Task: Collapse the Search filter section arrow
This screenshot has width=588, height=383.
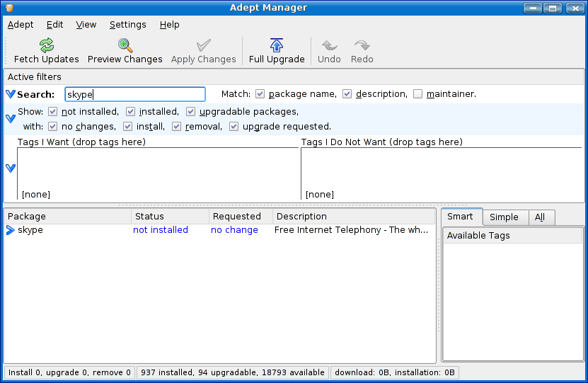Action: tap(11, 94)
